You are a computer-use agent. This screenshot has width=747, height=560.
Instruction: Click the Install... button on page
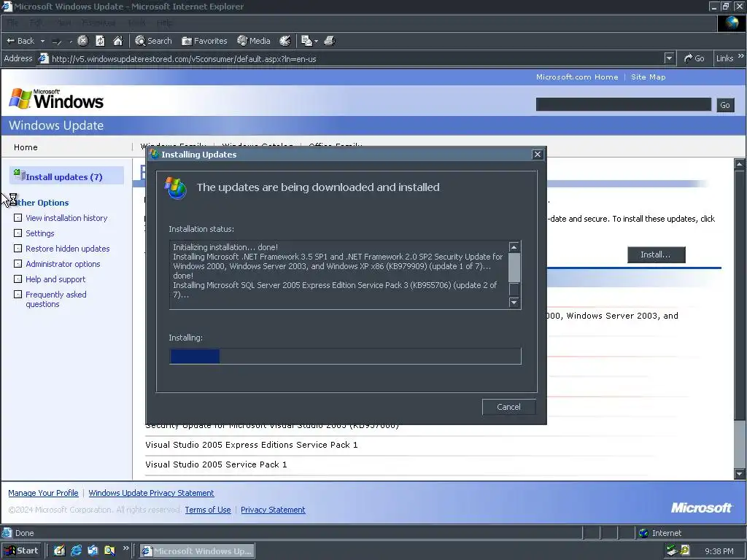(656, 254)
